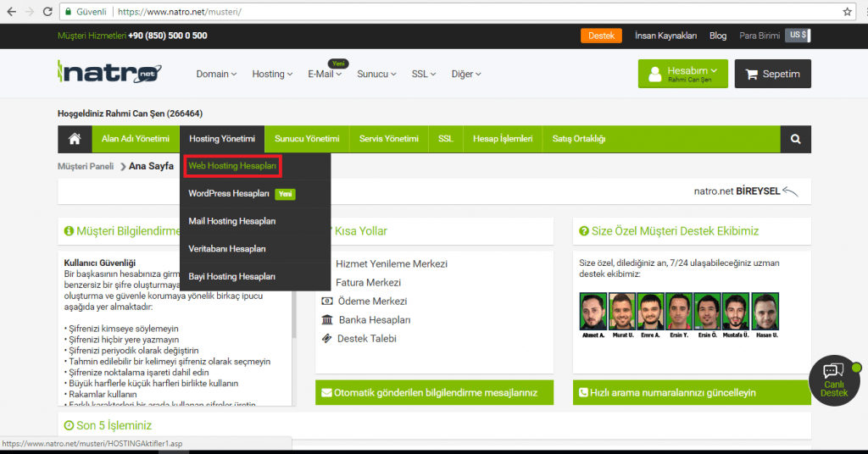The width and height of the screenshot is (868, 454).
Task: Expand the Diğer dropdown menu
Action: coord(466,74)
